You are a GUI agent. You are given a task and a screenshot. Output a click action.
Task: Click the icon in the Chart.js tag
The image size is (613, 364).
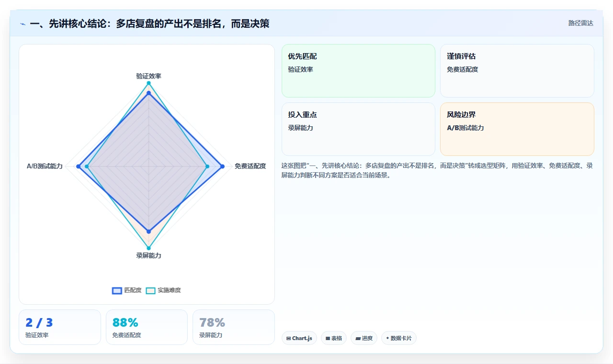point(288,338)
